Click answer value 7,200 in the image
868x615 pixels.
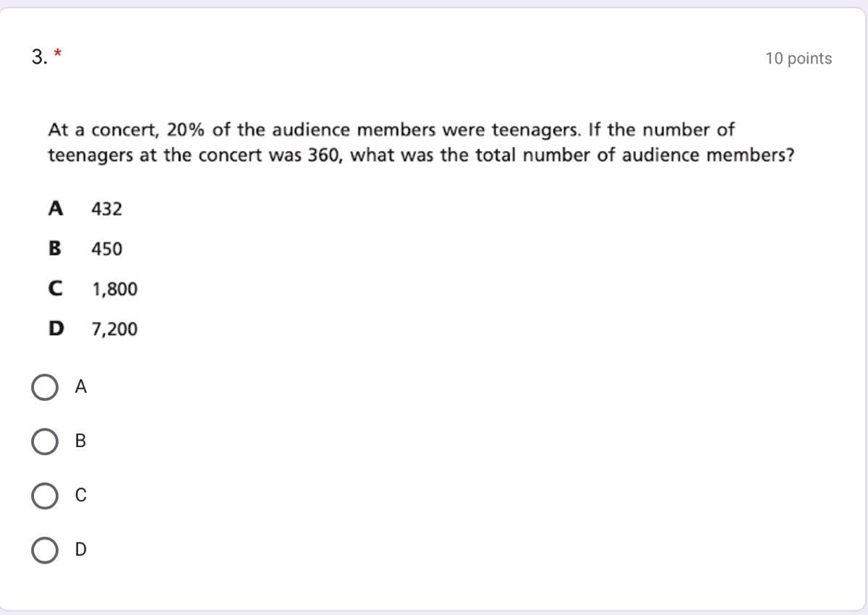[x=114, y=329]
